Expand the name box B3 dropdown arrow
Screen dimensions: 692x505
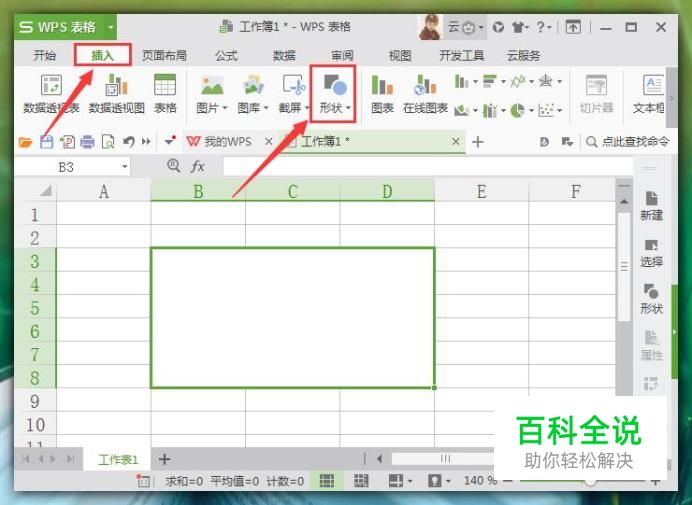125,167
